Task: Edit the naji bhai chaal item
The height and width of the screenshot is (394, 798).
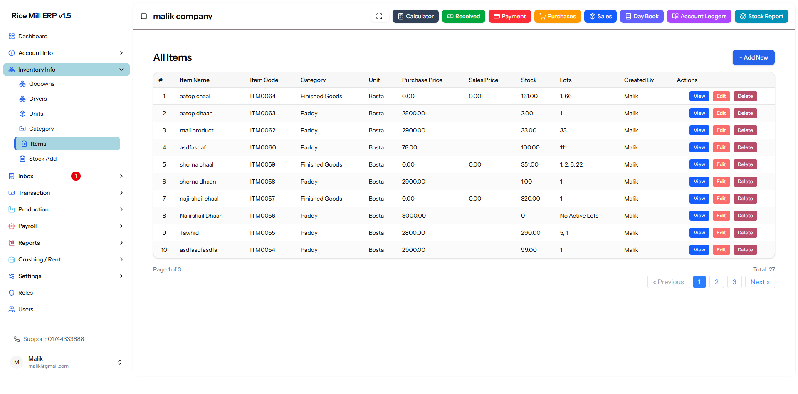Action: tap(720, 199)
